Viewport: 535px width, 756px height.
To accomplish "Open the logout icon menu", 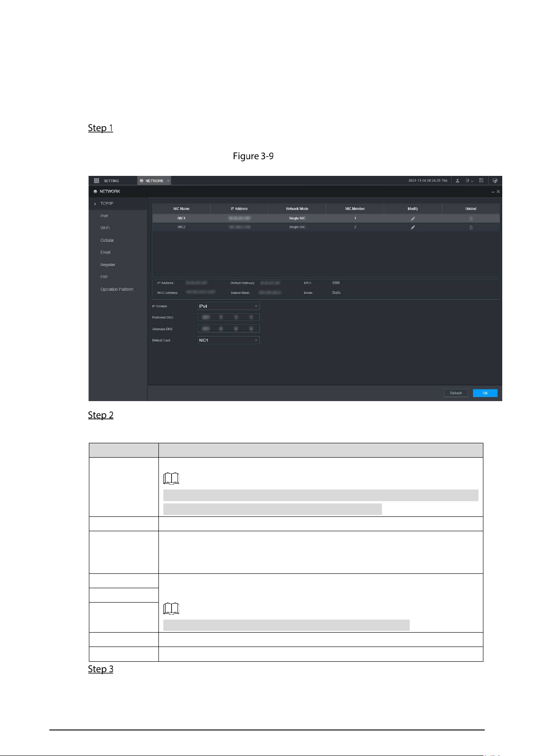I will click(x=469, y=180).
